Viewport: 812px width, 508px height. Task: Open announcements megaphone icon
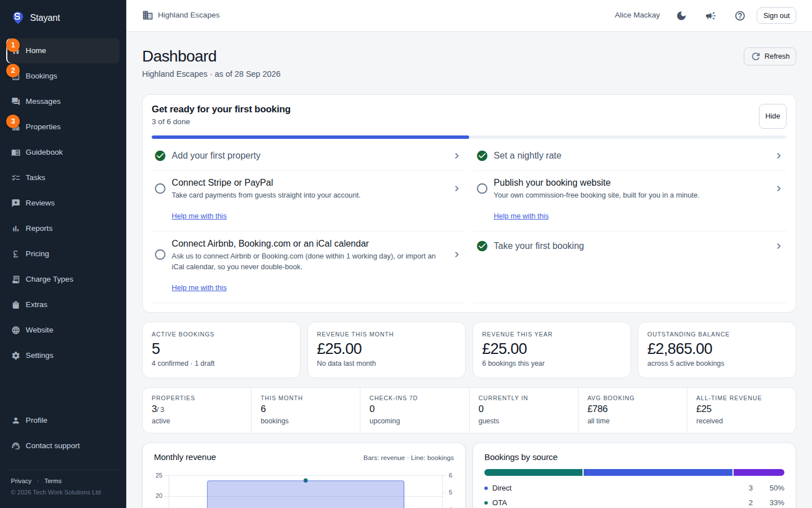click(710, 16)
